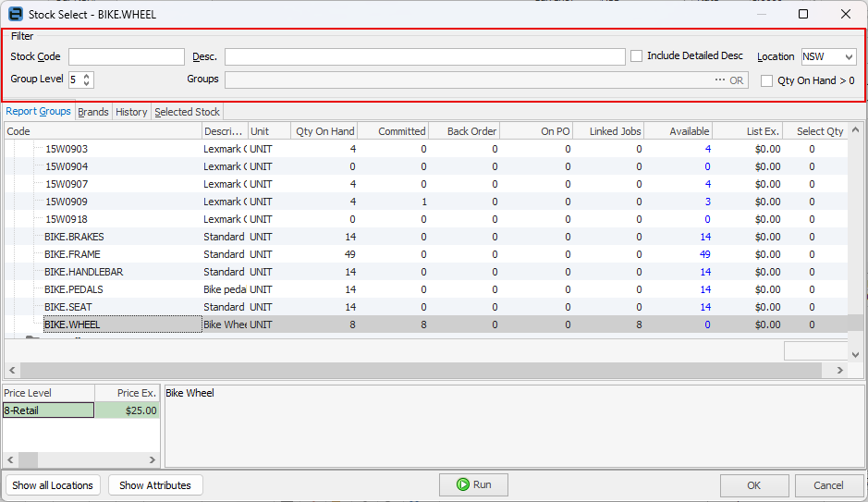Click the $25.00 Price Ex. value
The height and width of the screenshot is (502, 868).
tap(141, 410)
